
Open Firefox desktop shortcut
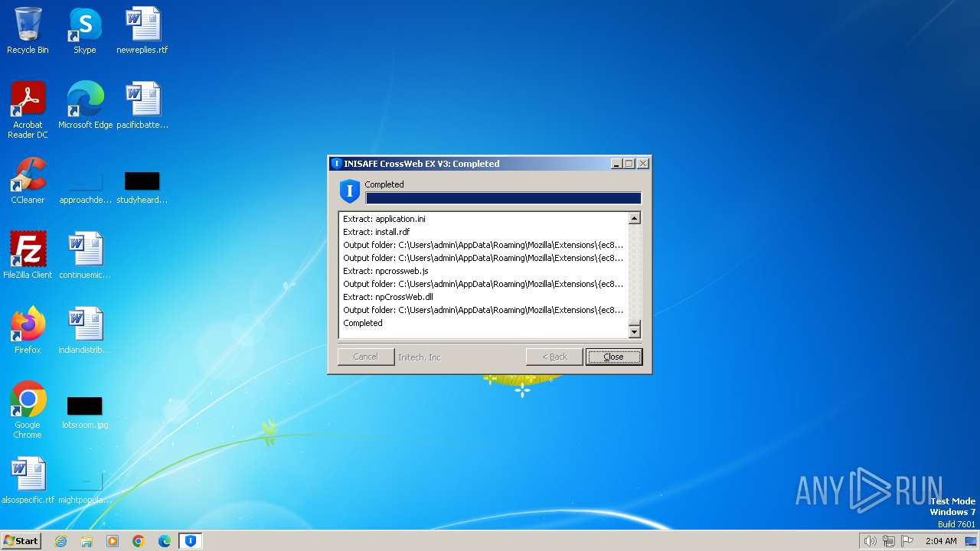pos(28,331)
